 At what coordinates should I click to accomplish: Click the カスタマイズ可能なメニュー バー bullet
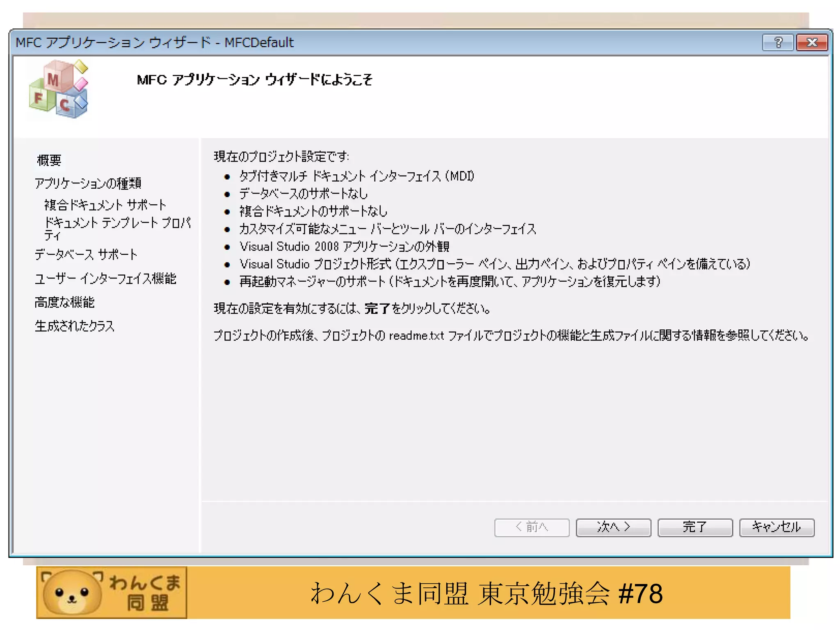click(x=388, y=229)
